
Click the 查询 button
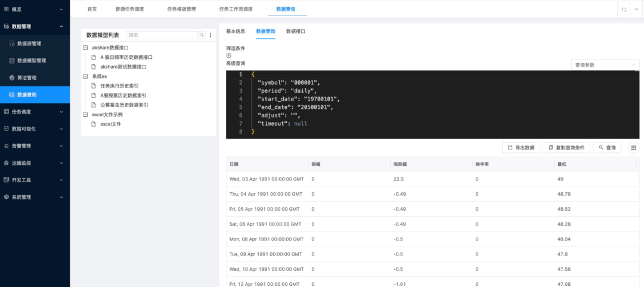tap(607, 148)
